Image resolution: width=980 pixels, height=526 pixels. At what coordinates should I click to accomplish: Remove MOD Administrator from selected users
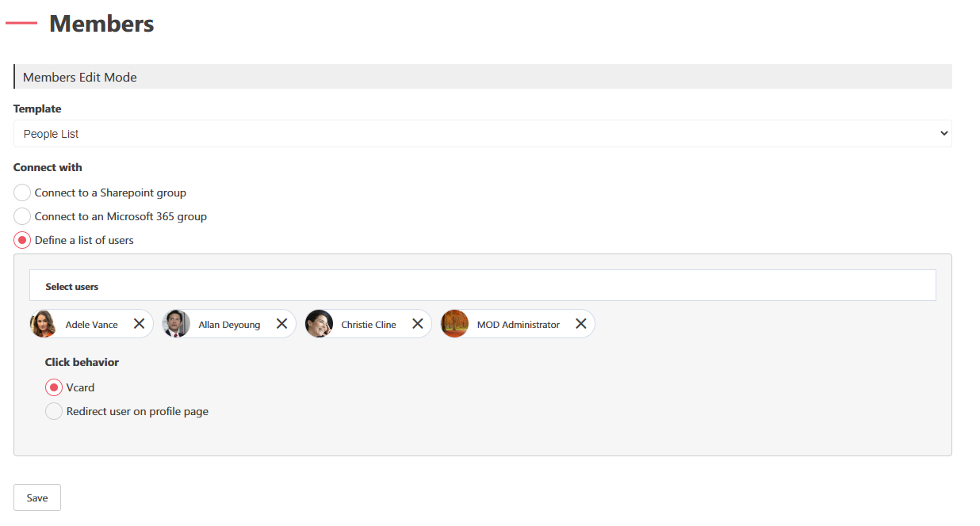[581, 324]
